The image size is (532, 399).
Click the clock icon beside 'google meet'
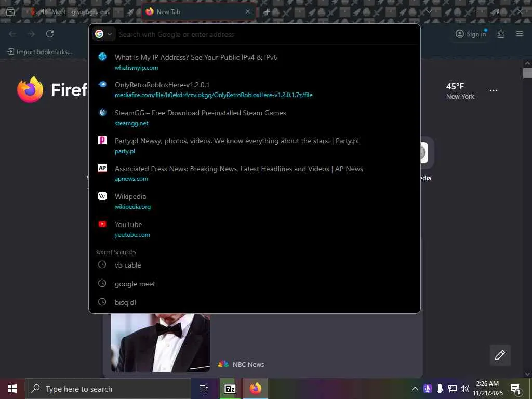(x=102, y=283)
